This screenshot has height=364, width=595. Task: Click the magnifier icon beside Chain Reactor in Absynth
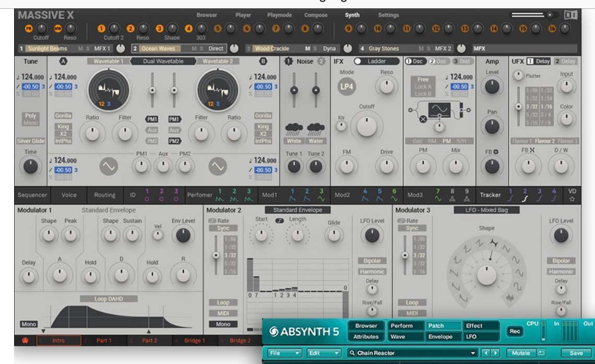(352, 353)
